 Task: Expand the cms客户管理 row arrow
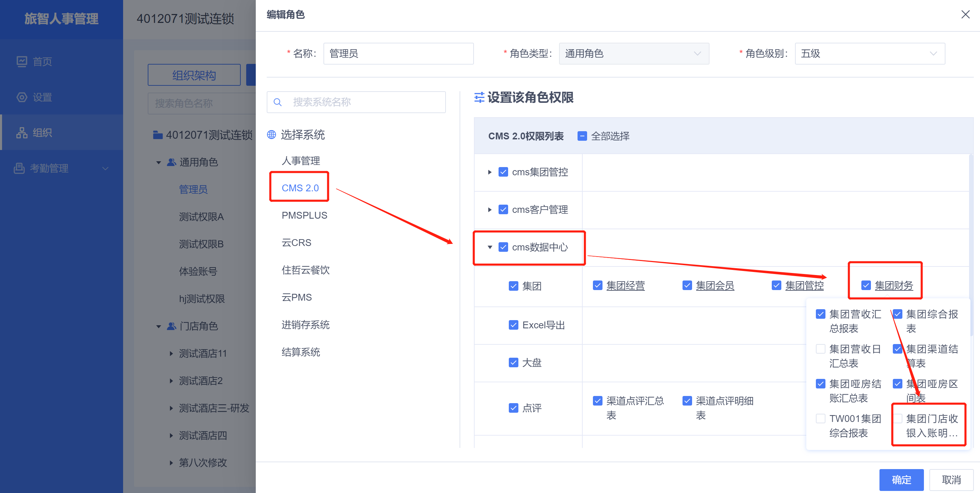click(x=490, y=209)
